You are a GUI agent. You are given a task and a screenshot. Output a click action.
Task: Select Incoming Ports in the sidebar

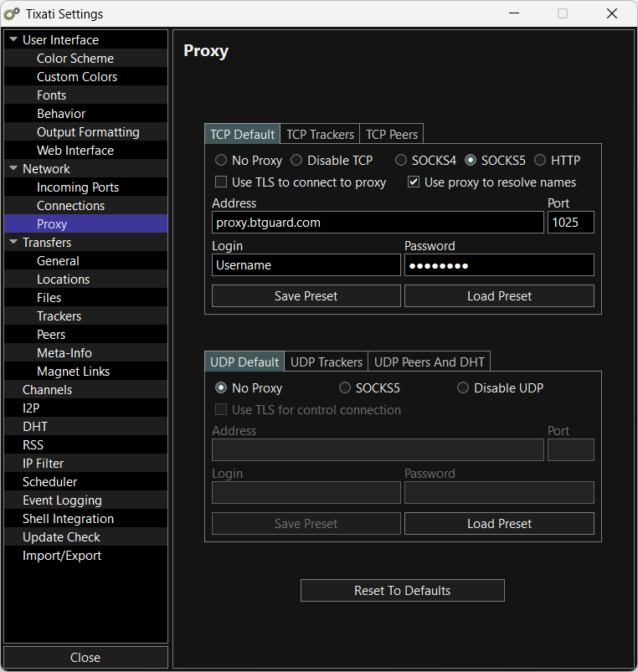pyautogui.click(x=78, y=187)
